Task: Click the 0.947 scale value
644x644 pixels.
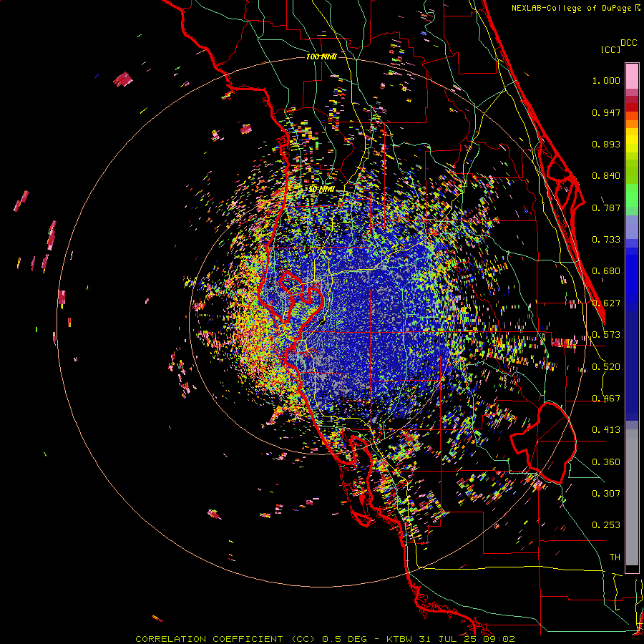Action: click(x=606, y=112)
